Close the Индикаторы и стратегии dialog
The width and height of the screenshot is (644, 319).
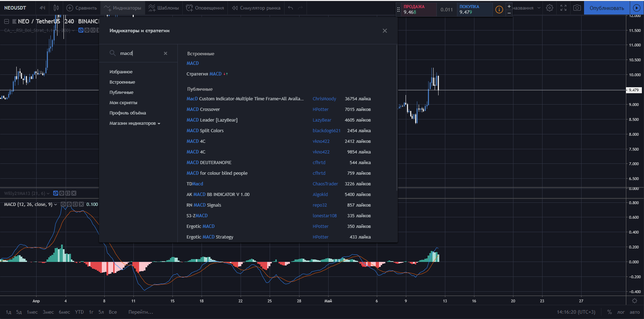tap(385, 31)
